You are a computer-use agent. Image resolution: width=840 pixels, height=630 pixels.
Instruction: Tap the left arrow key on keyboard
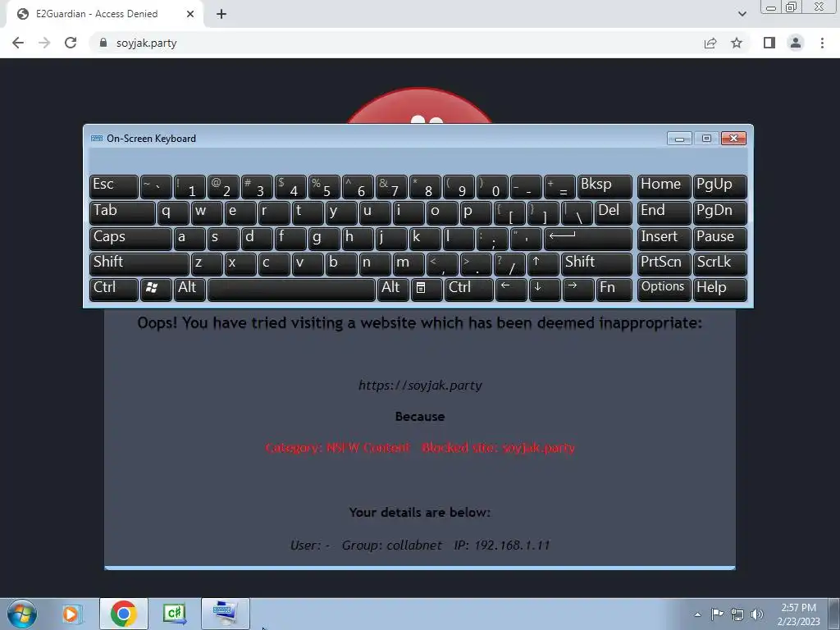[x=510, y=290]
